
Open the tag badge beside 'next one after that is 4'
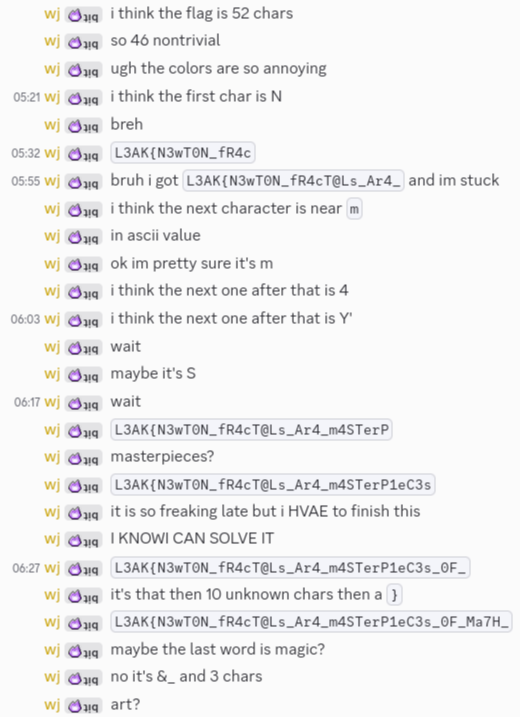(83, 292)
